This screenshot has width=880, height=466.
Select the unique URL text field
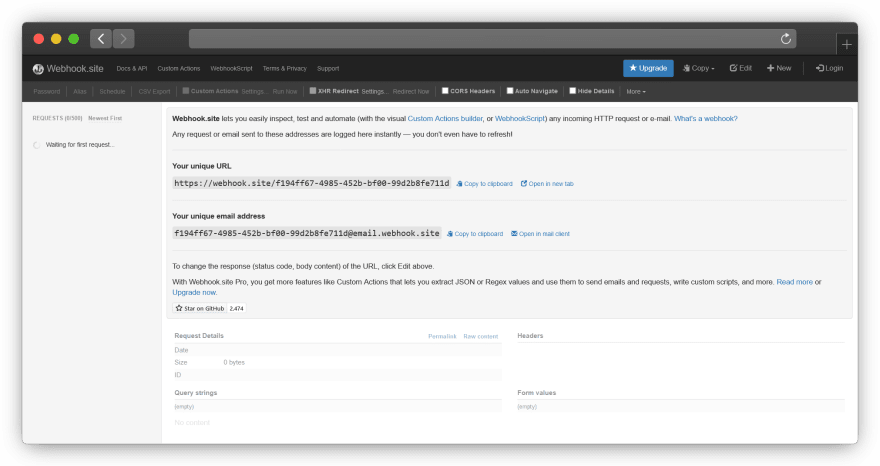pyautogui.click(x=311, y=183)
